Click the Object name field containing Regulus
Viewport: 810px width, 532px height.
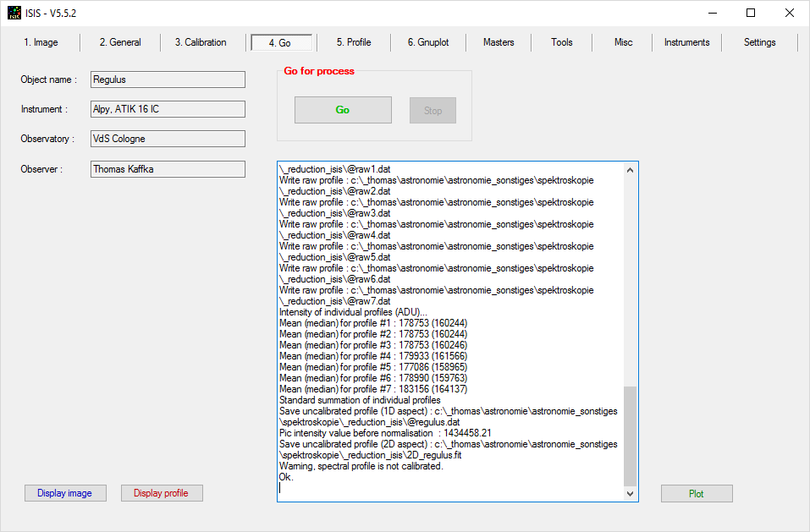tap(168, 80)
